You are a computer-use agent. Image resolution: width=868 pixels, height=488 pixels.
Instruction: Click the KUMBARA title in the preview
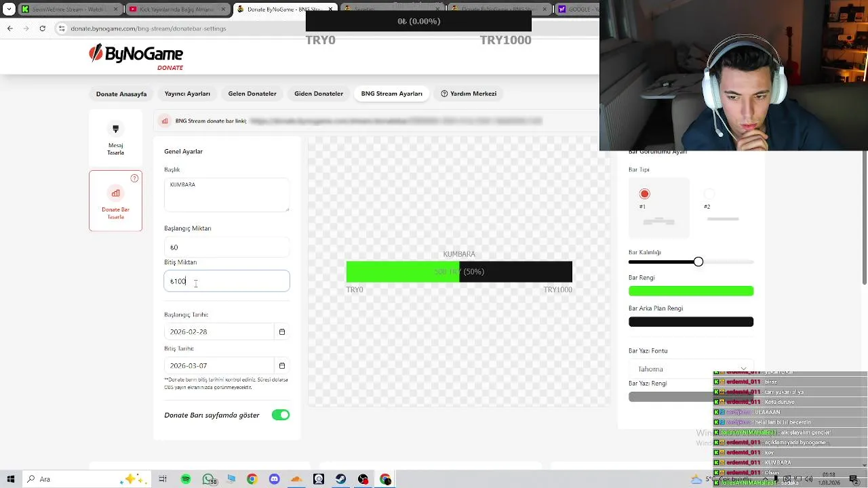[459, 254]
